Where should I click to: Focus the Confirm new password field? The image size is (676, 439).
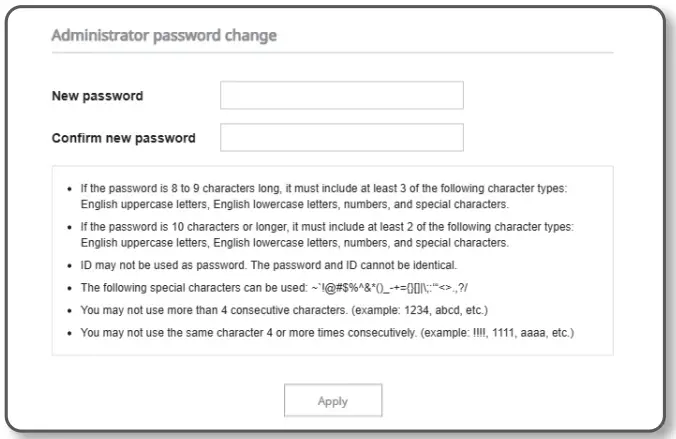[341, 137]
